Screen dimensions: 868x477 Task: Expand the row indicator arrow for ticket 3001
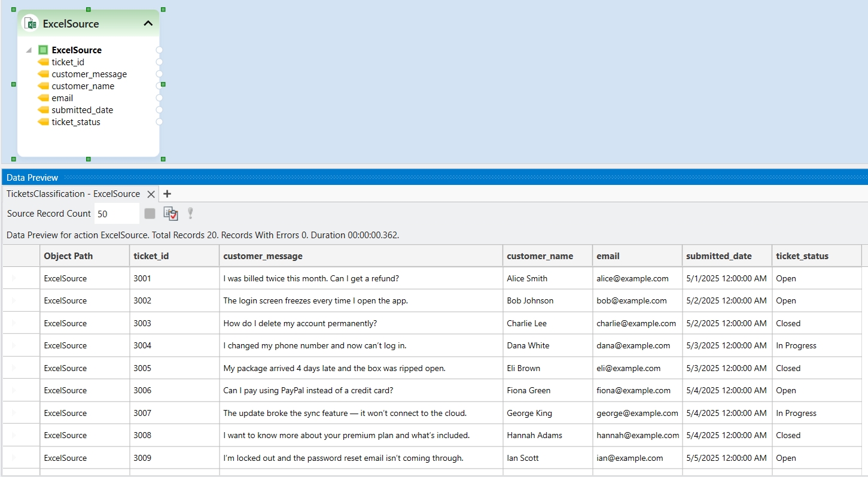point(14,278)
